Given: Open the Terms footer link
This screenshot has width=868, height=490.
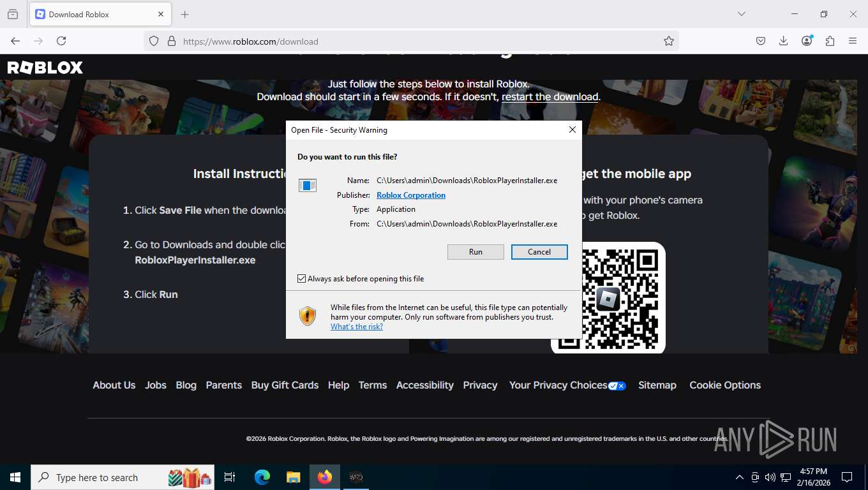Looking at the screenshot, I should [373, 385].
